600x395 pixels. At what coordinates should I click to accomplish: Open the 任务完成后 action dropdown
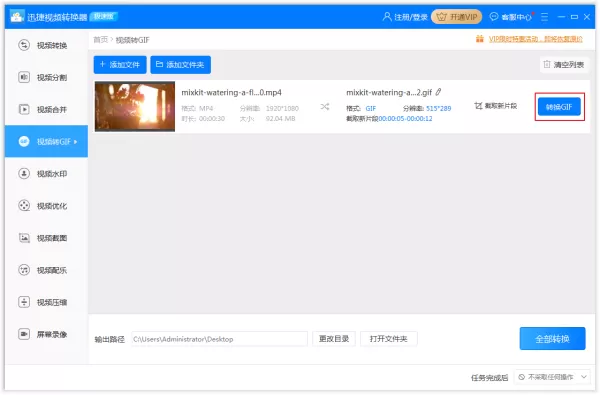[552, 377]
